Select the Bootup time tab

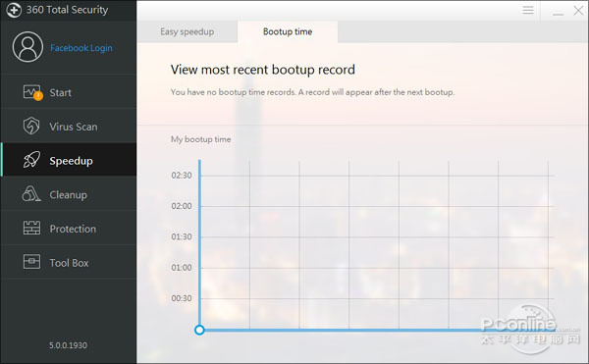pyautogui.click(x=288, y=31)
